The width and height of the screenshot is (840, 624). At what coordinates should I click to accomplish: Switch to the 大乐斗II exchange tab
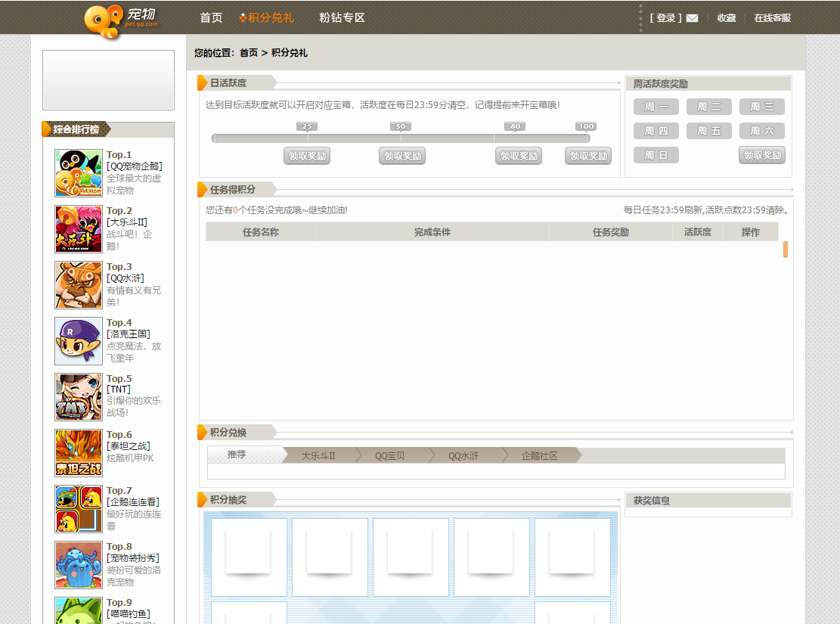tap(318, 455)
